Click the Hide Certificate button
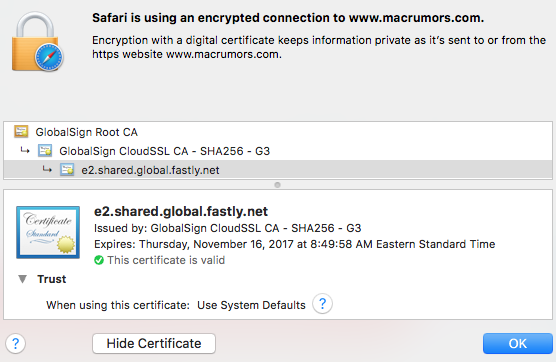This screenshot has width=556, height=362. pos(154,344)
